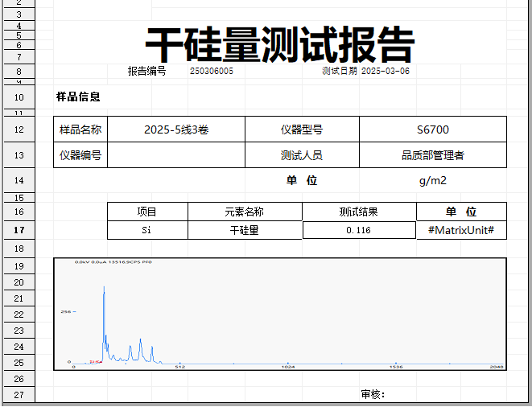
Task: Select the 样品信息 section heading cell
Action: 78,97
